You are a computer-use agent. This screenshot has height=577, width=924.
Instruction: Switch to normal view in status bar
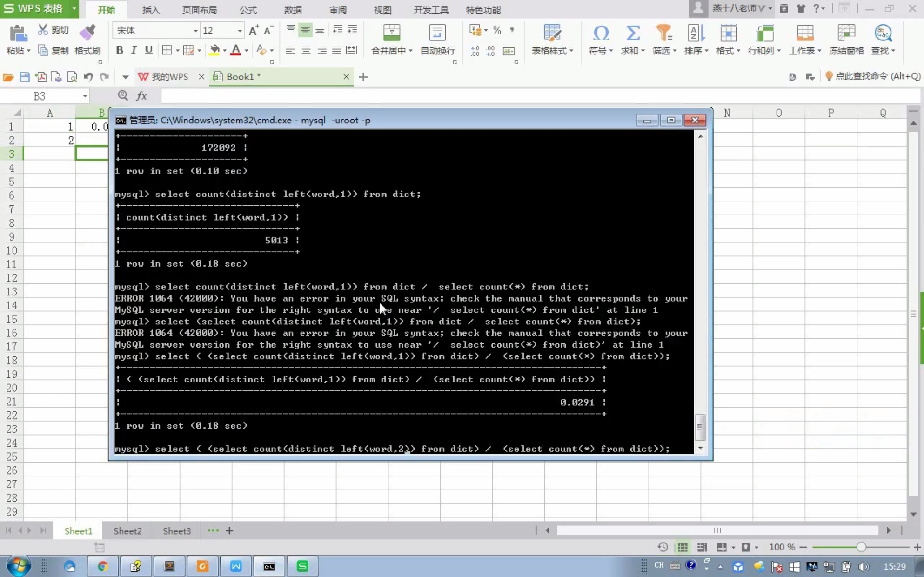[x=683, y=547]
